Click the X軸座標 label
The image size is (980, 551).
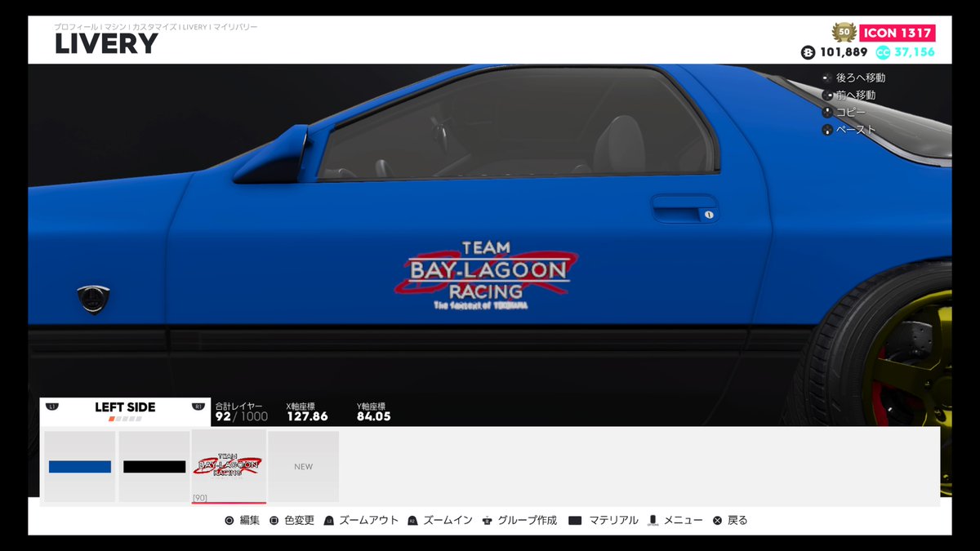[x=301, y=406]
